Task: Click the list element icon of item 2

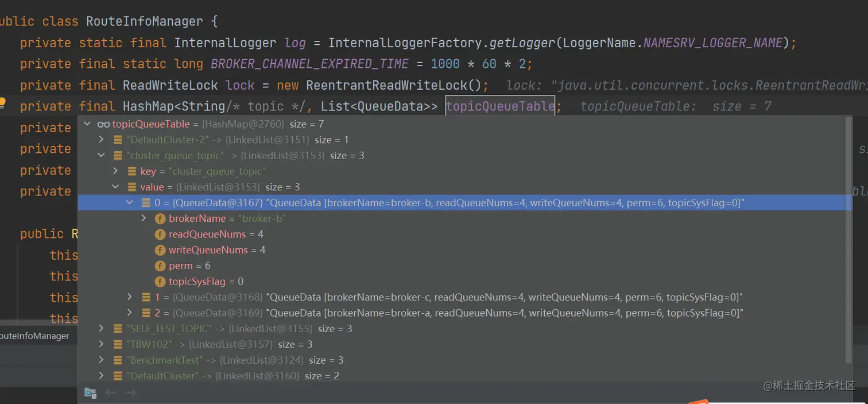Action: tap(146, 313)
